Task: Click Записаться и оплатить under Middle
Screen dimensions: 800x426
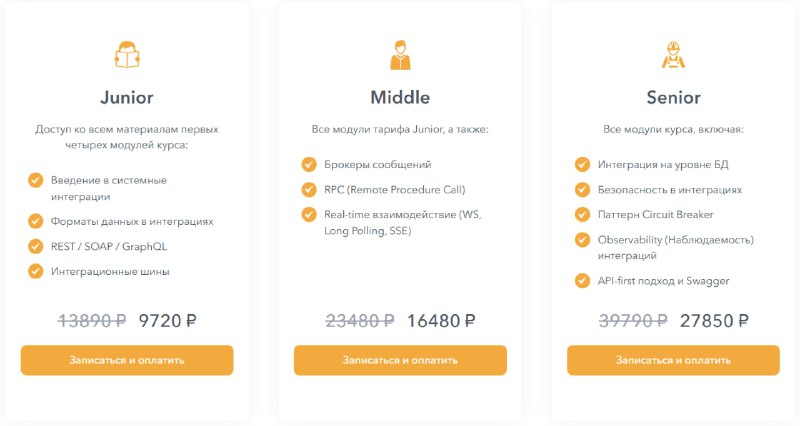Action: [400, 360]
